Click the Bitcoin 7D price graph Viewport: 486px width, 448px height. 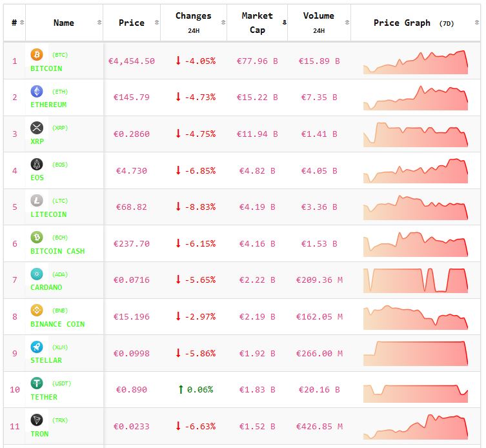click(x=415, y=62)
